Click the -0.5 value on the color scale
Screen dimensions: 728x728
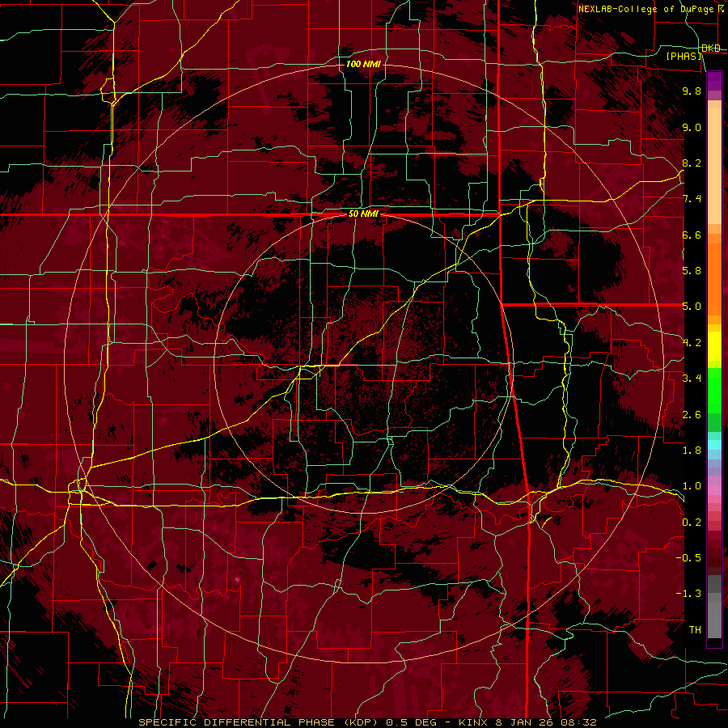coord(689,558)
